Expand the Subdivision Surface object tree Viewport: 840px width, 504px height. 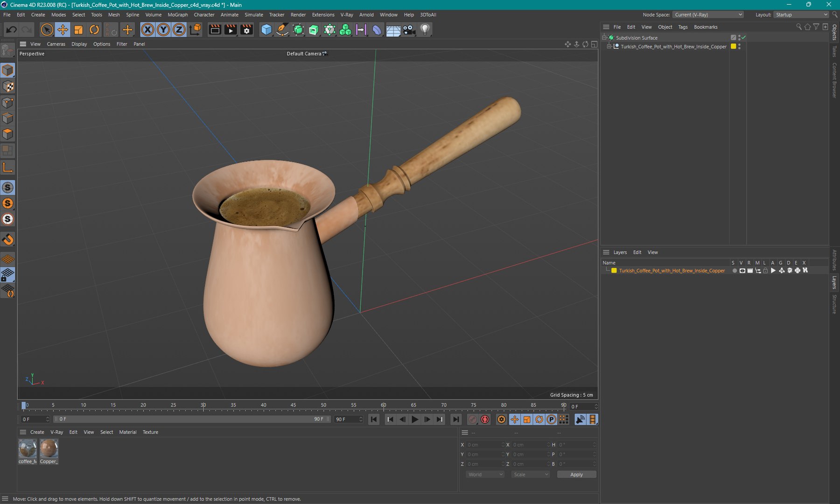605,37
